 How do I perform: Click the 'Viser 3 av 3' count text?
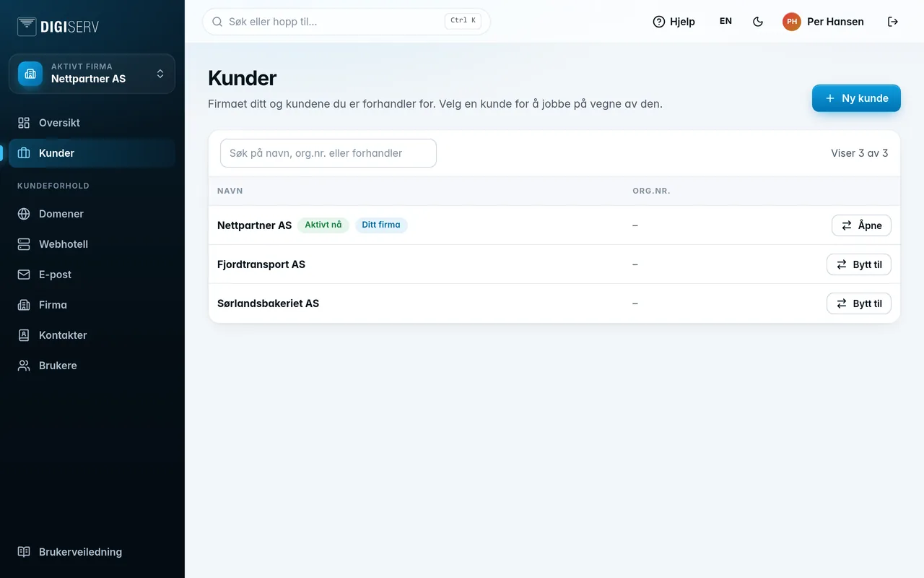coord(860,153)
